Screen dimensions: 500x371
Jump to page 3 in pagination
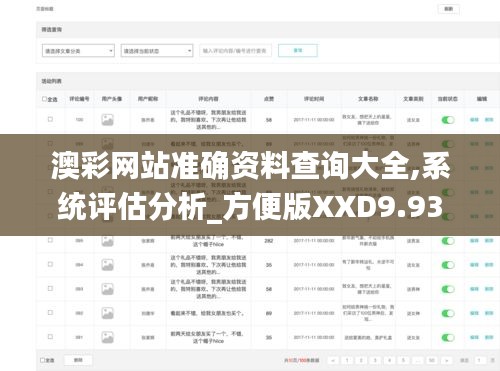375,360
